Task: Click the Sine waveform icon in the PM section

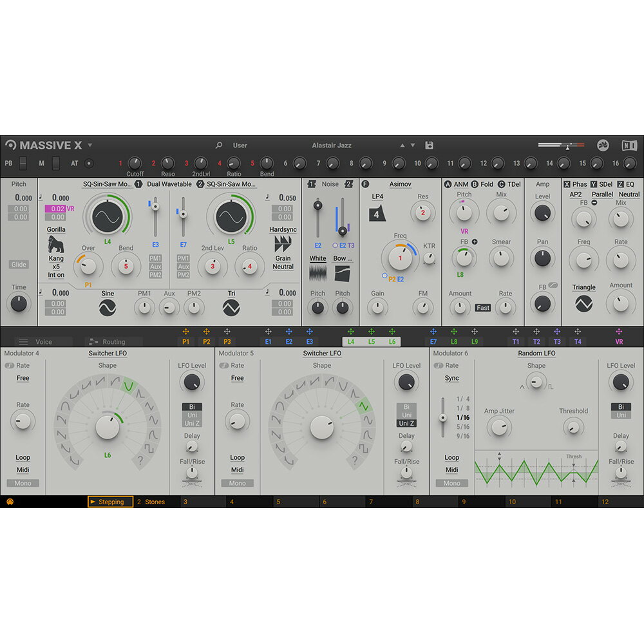Action: coord(107,307)
